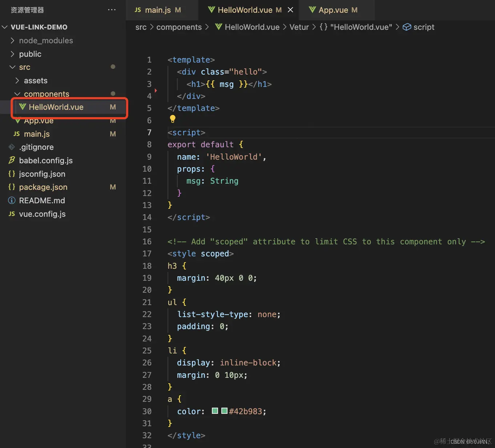Click the Vue icon beside HelloWorld.vue in tree

click(x=23, y=107)
